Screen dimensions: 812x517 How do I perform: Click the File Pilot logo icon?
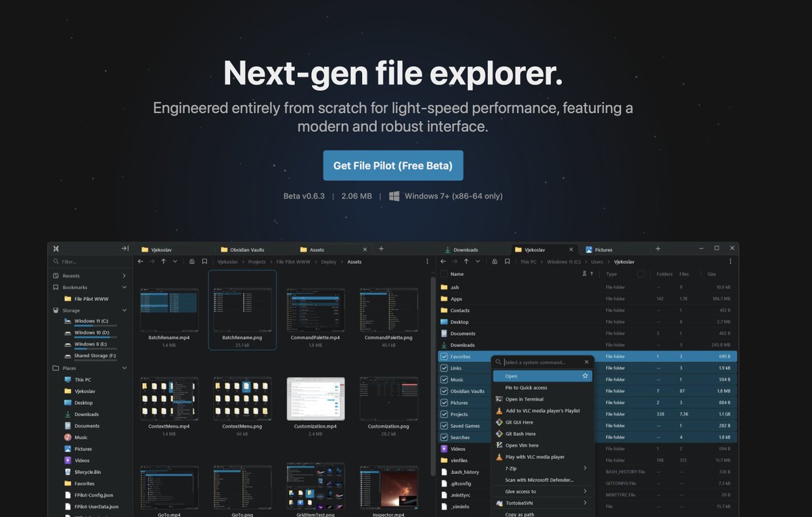click(56, 249)
